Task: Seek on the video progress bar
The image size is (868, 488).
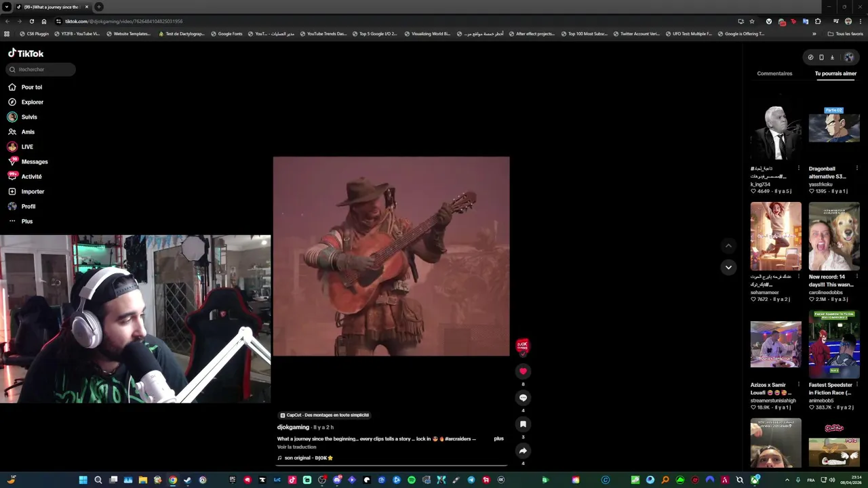Action: pyautogui.click(x=391, y=466)
